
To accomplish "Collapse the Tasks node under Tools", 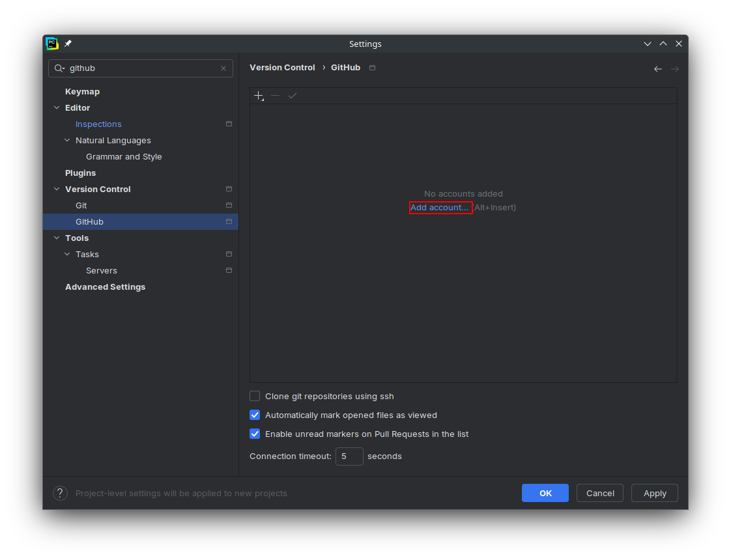I will click(67, 254).
